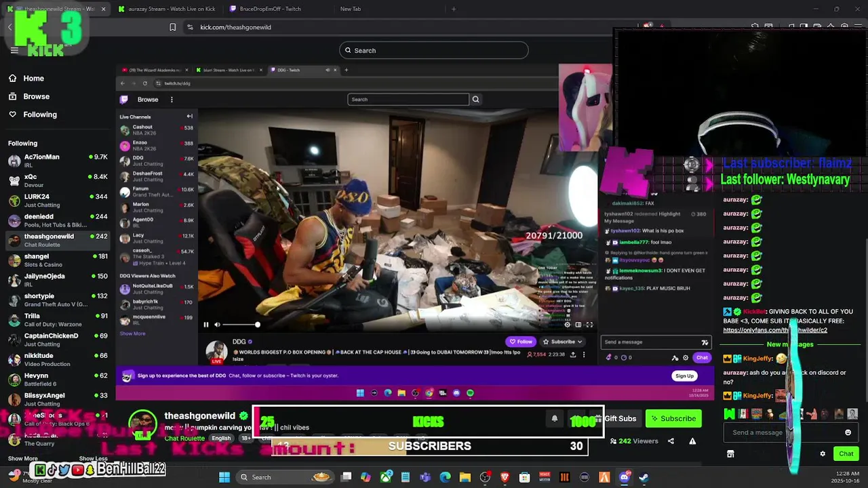The width and height of the screenshot is (868, 488).
Task: Adjust the Twitch player volume slider
Action: [241, 325]
